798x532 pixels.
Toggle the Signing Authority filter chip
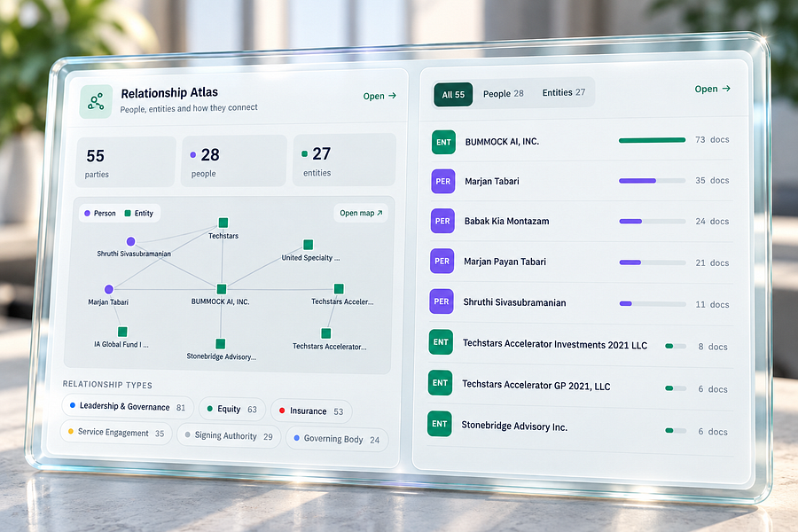[229, 435]
